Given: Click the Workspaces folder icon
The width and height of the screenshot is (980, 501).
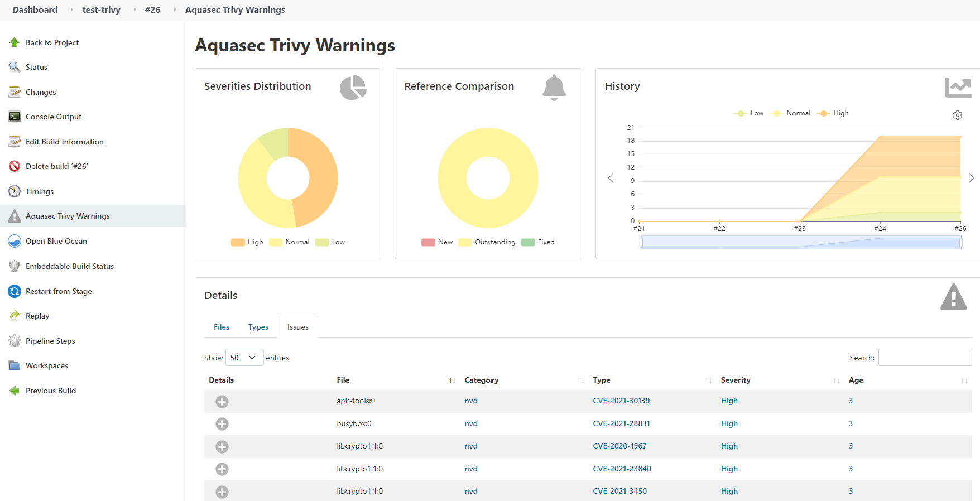Looking at the screenshot, I should 15,365.
